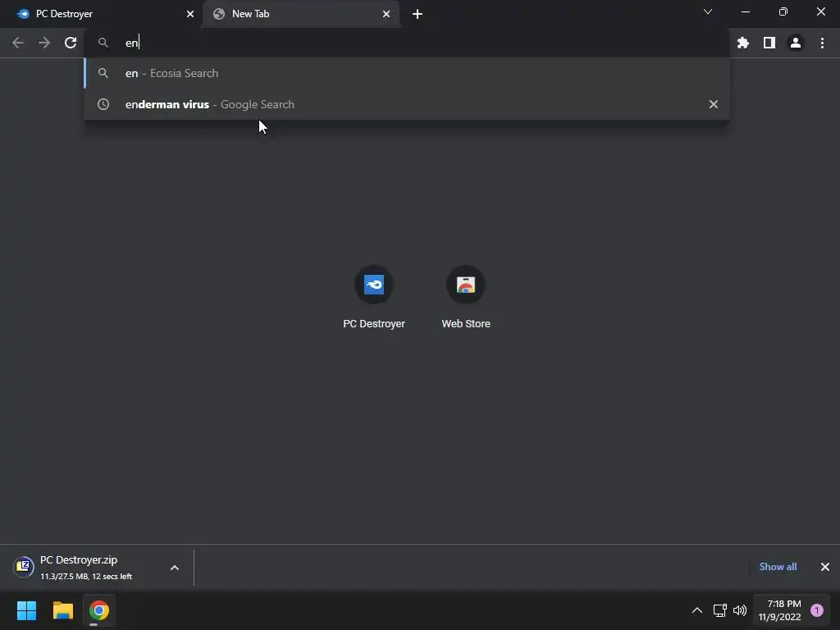Close the downloads bar
The width and height of the screenshot is (840, 630).
pos(825,567)
